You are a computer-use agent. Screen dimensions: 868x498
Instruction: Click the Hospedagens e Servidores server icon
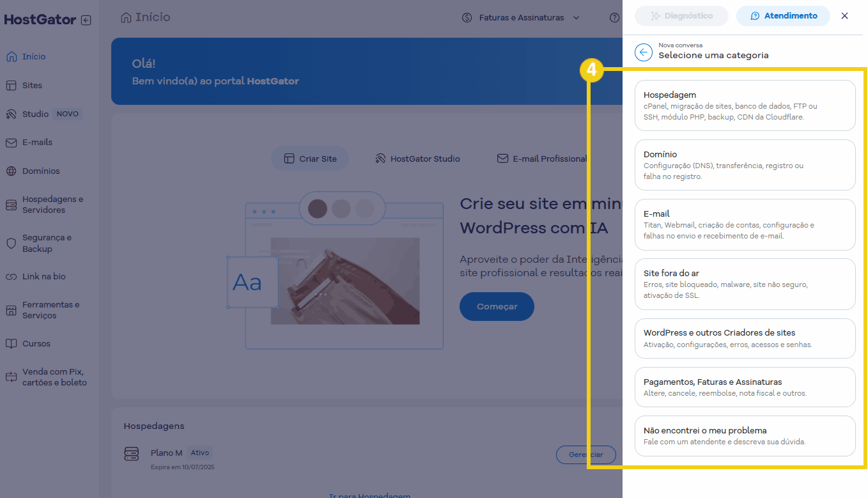click(11, 205)
